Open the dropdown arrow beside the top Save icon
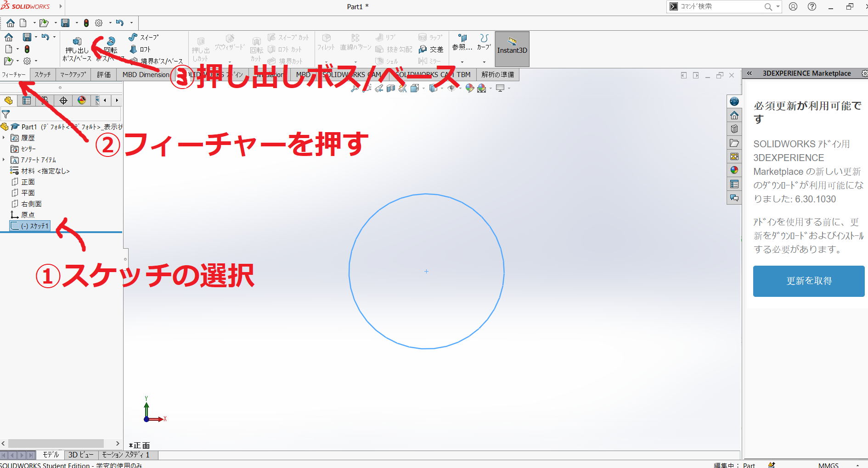The width and height of the screenshot is (868, 468). [x=77, y=22]
